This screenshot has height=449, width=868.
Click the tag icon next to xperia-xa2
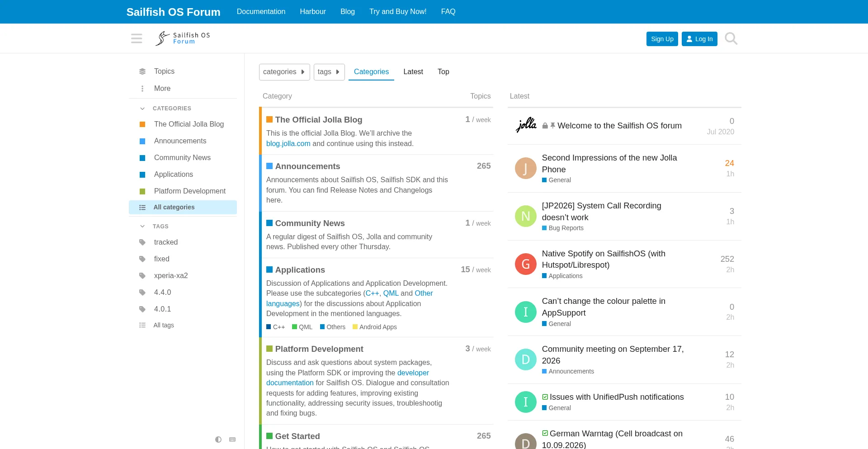(142, 276)
